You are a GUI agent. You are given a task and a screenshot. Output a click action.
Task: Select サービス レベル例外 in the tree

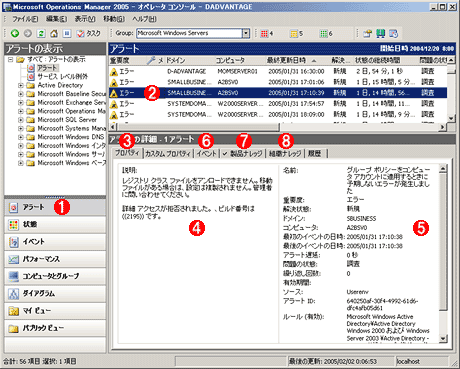[x=62, y=76]
